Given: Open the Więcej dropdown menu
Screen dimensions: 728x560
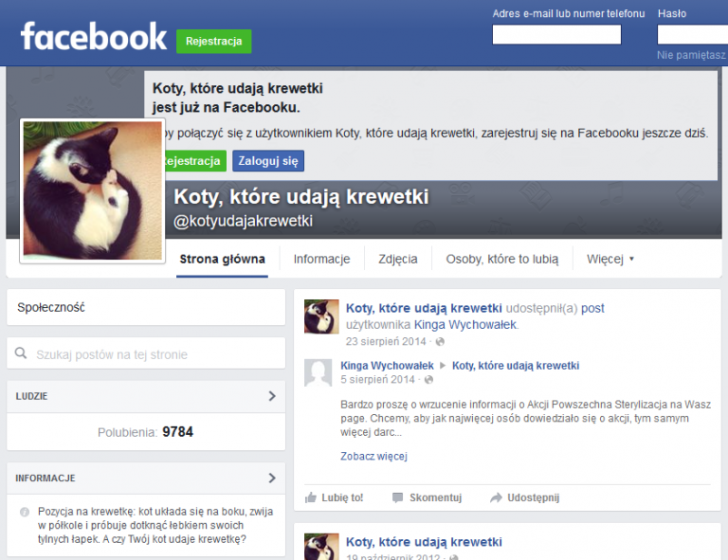Looking at the screenshot, I should [x=610, y=259].
